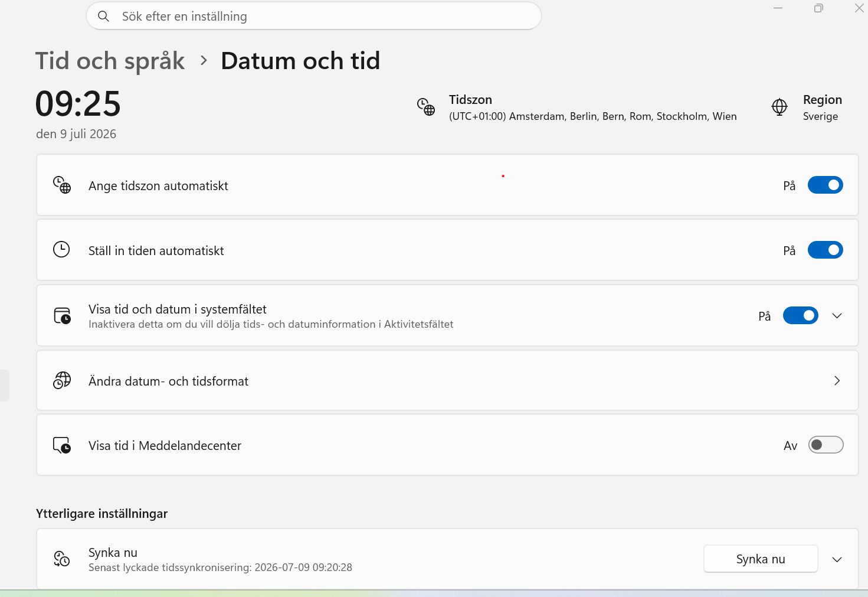This screenshot has width=868, height=597.
Task: Disable the 'Ställ in tiden automatiskt' switch
Action: coord(825,250)
